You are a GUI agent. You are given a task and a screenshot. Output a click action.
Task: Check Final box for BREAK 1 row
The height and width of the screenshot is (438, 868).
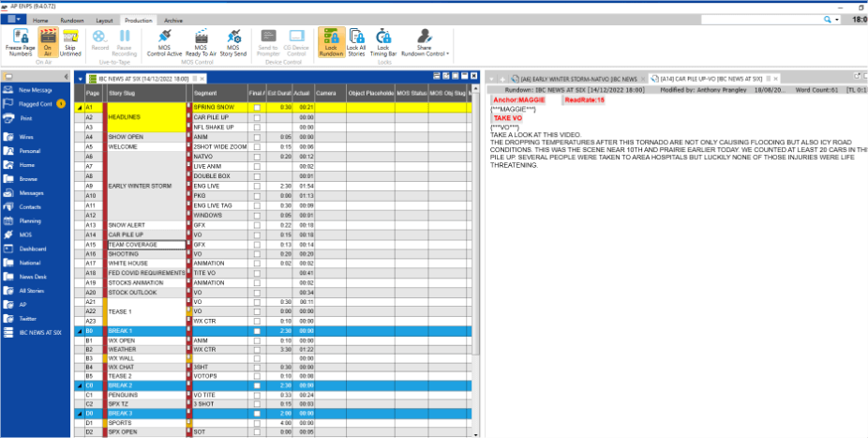[257, 330]
